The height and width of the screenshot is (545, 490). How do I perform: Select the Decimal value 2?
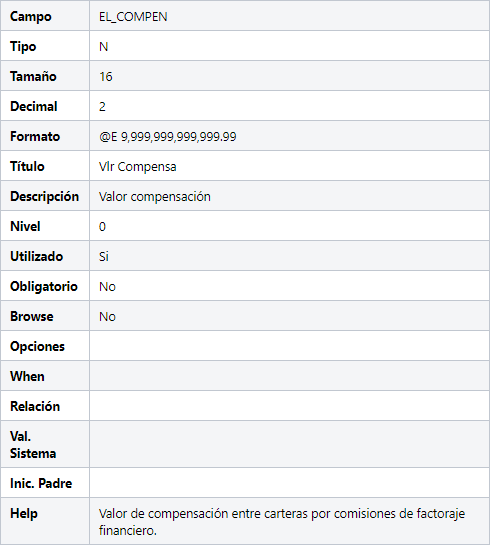point(102,106)
